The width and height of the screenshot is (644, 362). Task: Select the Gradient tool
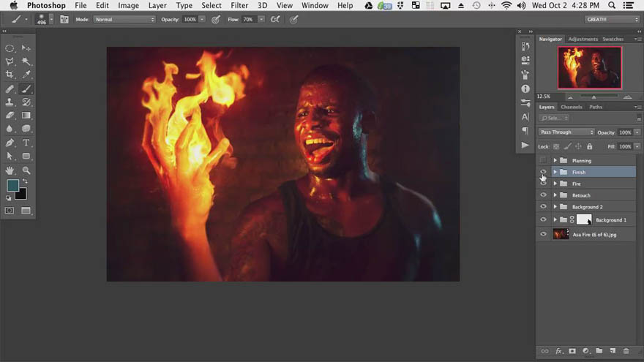26,116
